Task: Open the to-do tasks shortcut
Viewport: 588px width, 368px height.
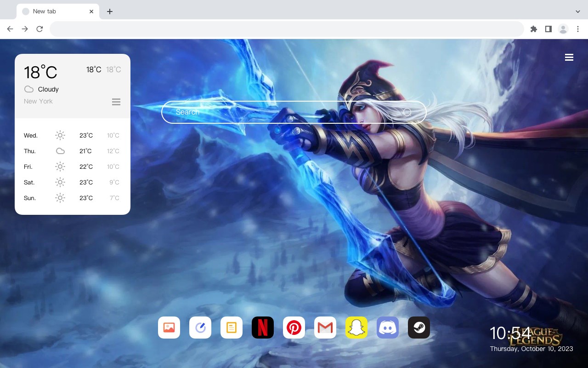Action: (200, 328)
